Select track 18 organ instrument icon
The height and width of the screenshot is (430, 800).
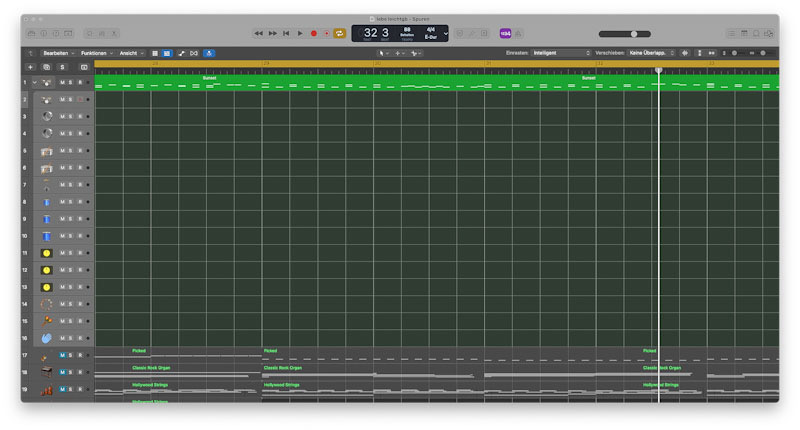point(46,372)
